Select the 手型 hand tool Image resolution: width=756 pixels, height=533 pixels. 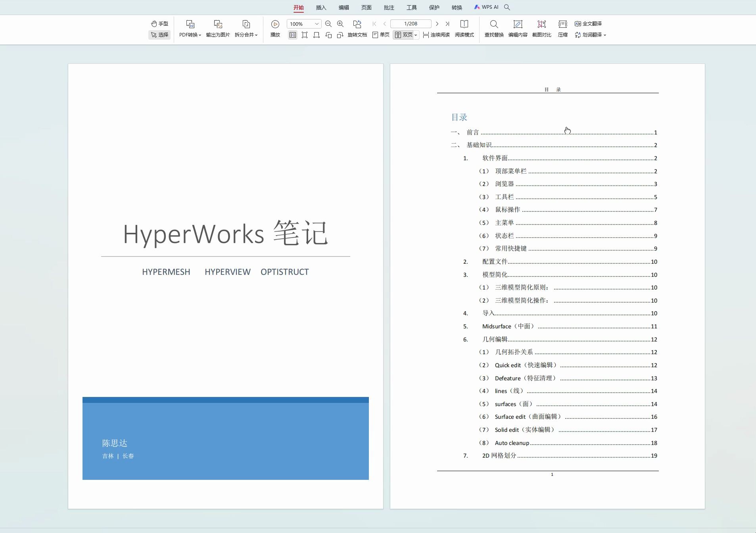[x=159, y=24]
